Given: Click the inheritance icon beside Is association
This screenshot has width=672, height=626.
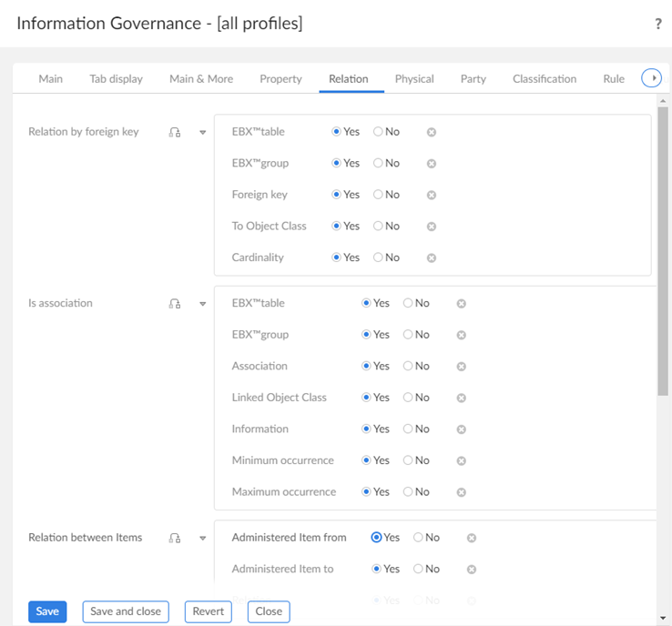Looking at the screenshot, I should click(x=175, y=304).
